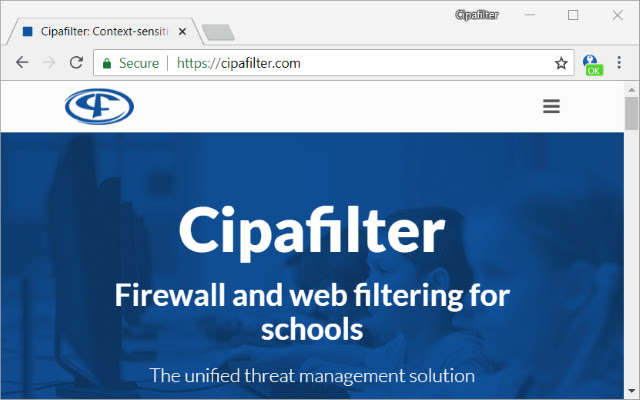Close the Cipafilter browser tab
640x400 pixels.
pos(182,31)
